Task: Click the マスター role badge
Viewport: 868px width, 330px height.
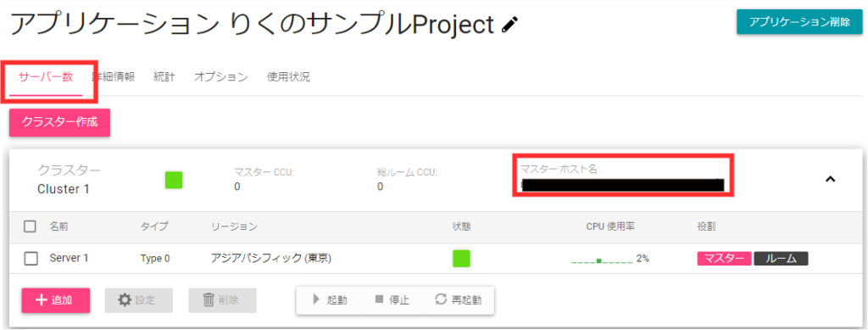Action: (x=724, y=259)
